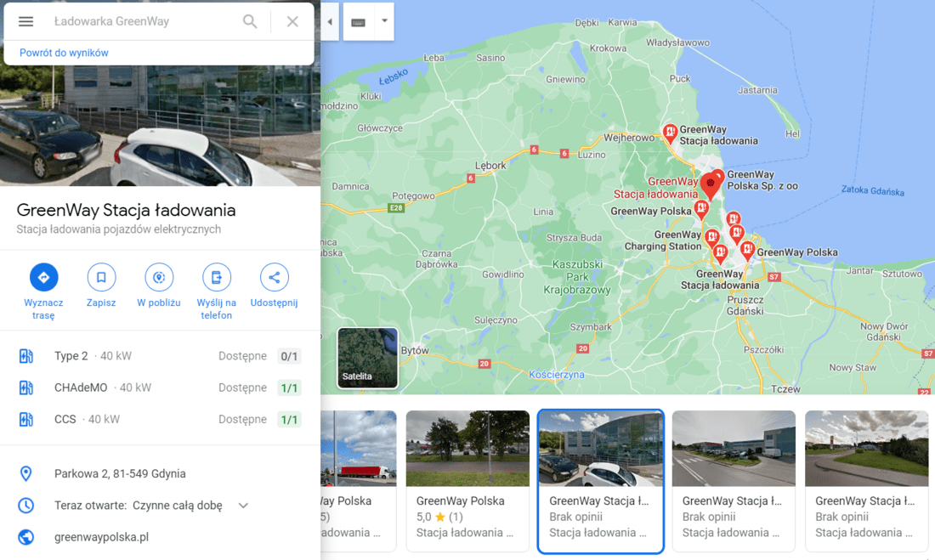Open the greenwaypolska.pl website link
This screenshot has width=935, height=560.
(x=101, y=537)
